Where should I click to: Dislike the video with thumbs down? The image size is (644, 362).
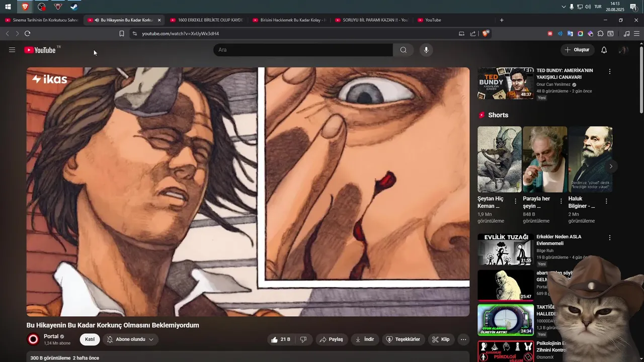tap(303, 339)
